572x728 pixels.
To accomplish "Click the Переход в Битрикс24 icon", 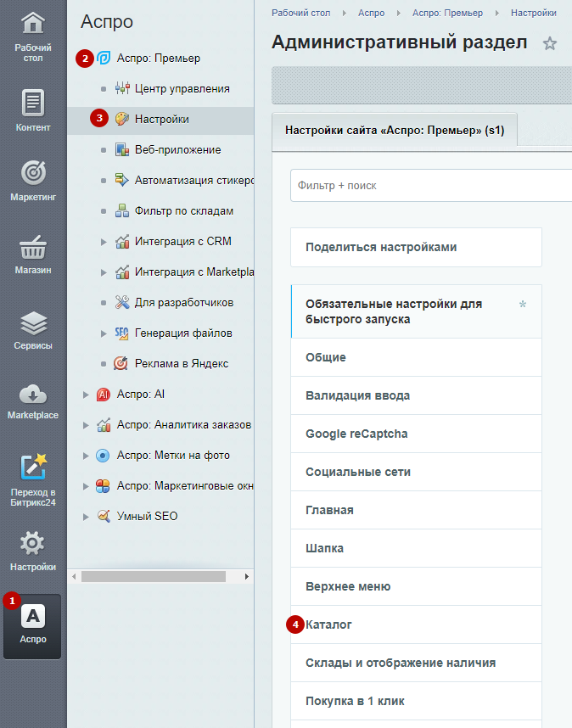I will coord(33,467).
